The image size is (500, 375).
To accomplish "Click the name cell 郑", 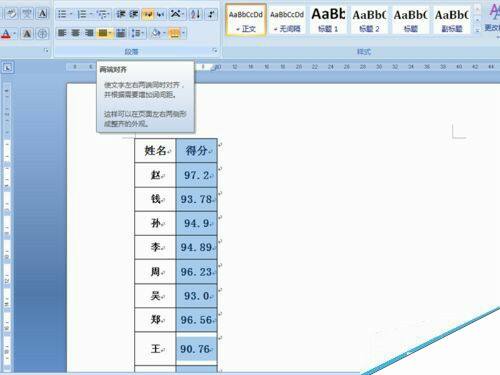I will click(x=155, y=320).
